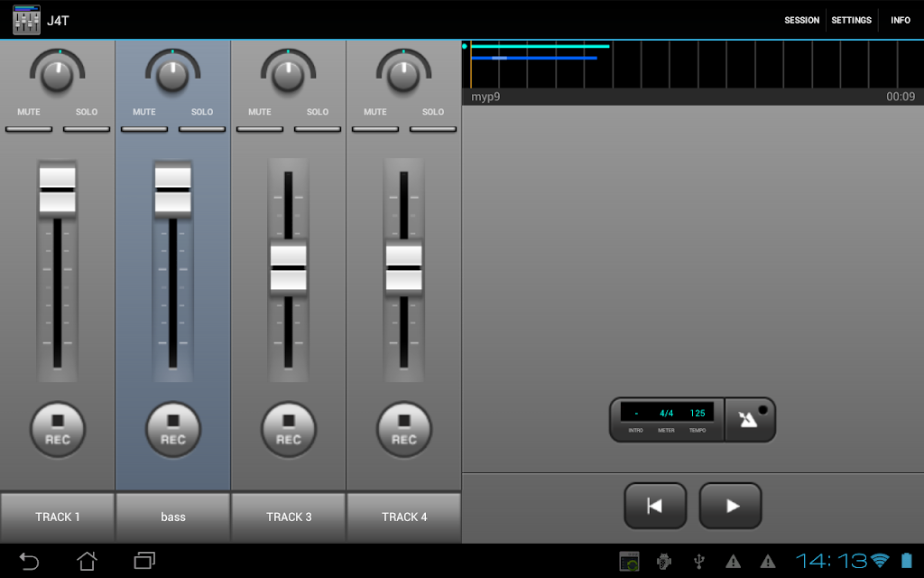Image resolution: width=924 pixels, height=578 pixels.
Task: Click the Track 3 volume fader handle
Action: click(x=289, y=268)
